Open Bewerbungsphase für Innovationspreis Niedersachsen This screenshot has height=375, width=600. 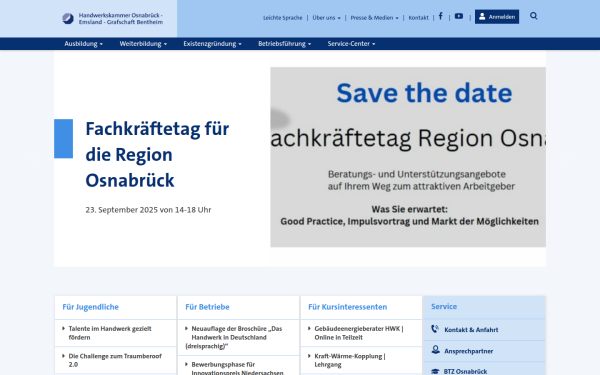click(237, 368)
